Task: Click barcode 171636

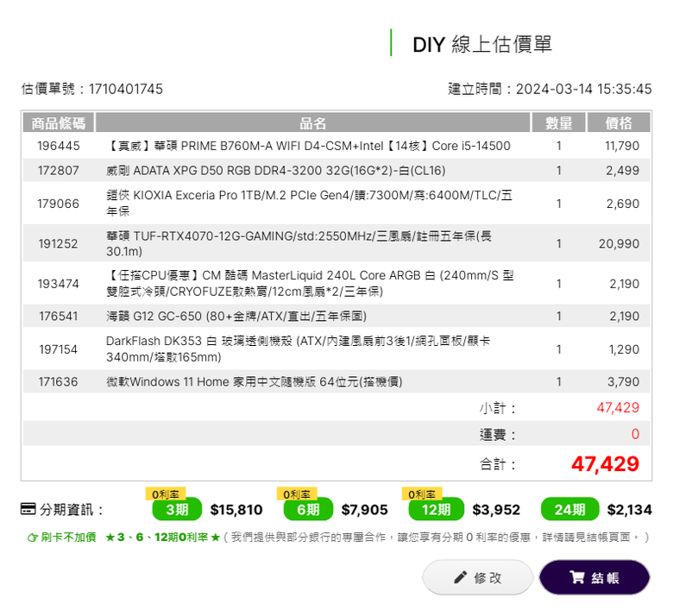Action: 59,381
